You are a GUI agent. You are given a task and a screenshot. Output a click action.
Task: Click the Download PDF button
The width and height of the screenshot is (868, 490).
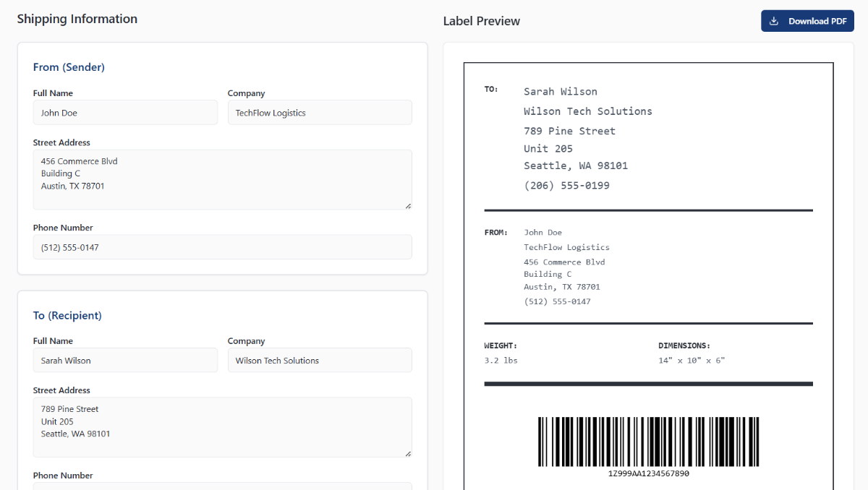pyautogui.click(x=807, y=20)
